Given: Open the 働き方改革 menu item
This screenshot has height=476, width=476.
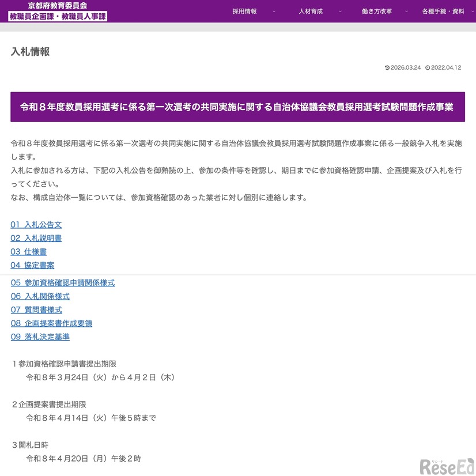Looking at the screenshot, I should point(379,10).
